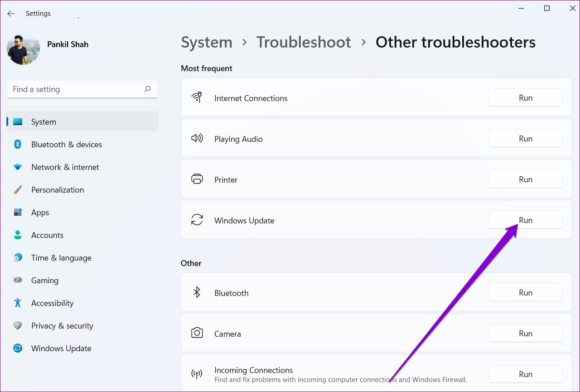This screenshot has width=580, height=392.
Task: Run the Windows Update troubleshooter
Action: 526,220
